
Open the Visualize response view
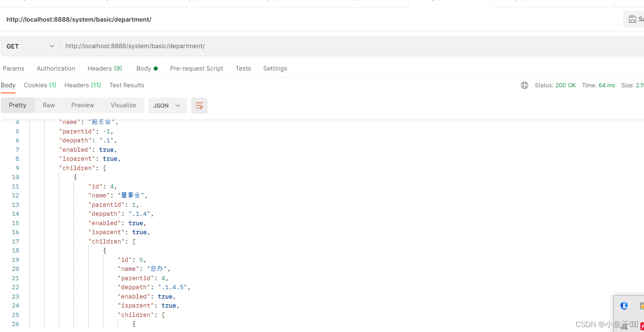[x=123, y=105]
